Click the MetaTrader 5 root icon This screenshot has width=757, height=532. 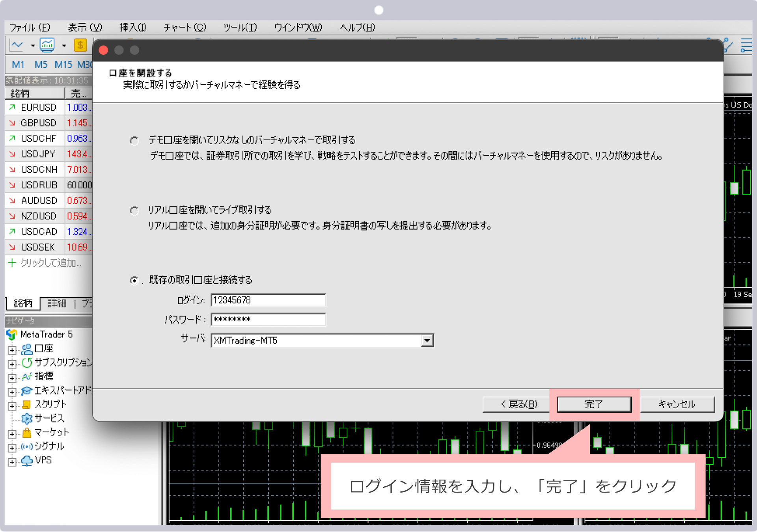click(12, 335)
